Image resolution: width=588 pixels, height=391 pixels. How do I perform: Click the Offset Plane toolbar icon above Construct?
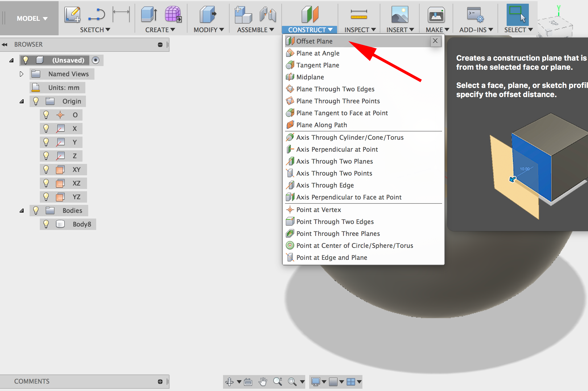(310, 14)
